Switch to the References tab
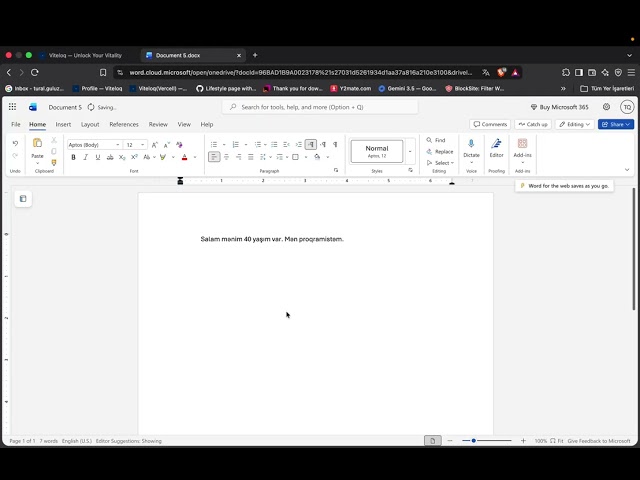The image size is (640, 480). pyautogui.click(x=124, y=124)
